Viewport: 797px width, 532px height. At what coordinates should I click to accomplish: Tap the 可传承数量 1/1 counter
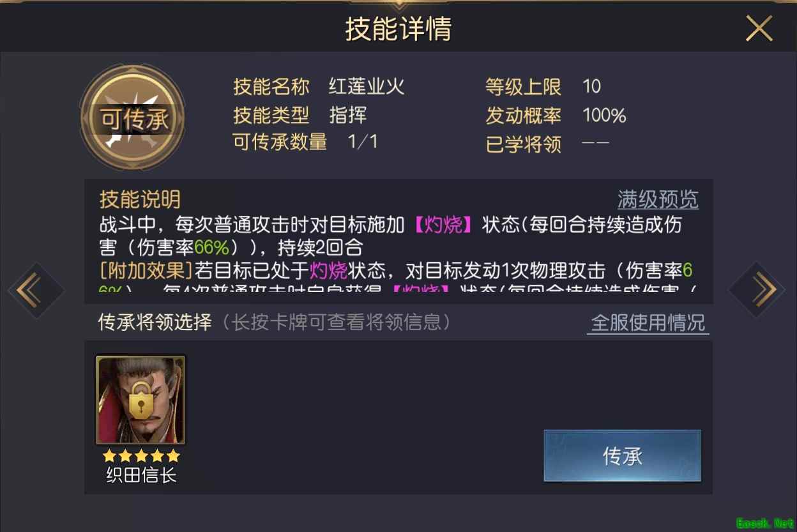(363, 141)
